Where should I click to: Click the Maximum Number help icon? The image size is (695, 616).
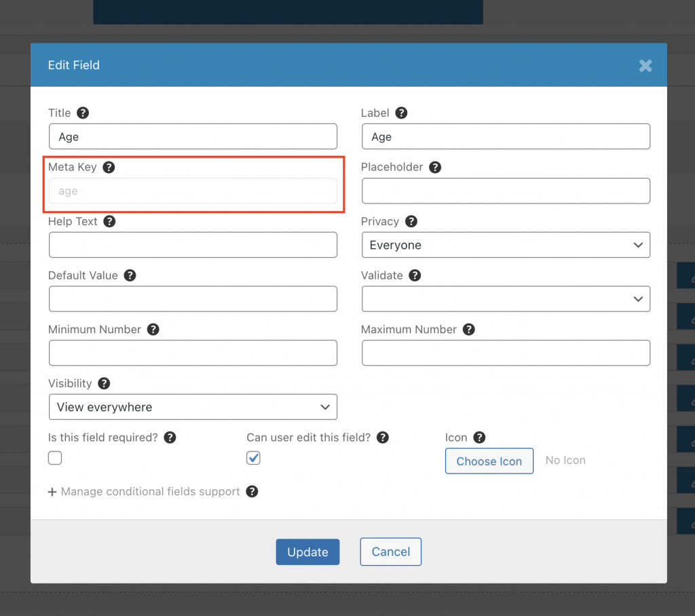(468, 329)
